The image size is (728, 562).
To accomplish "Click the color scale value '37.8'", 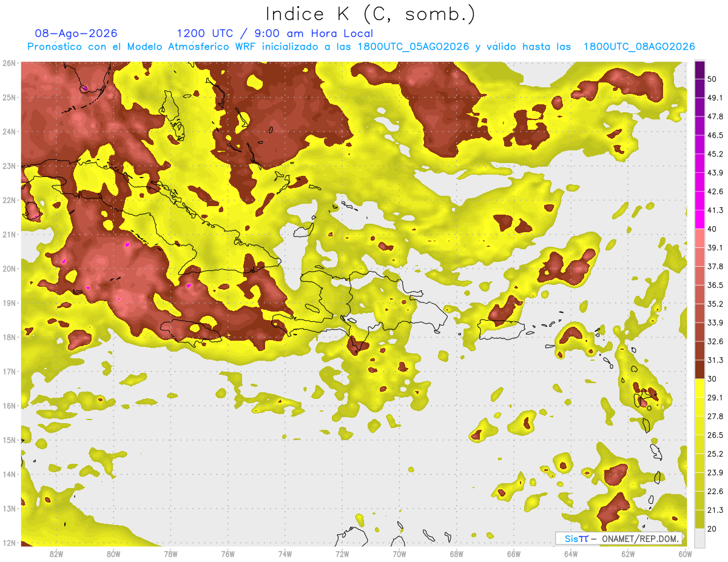I will click(x=715, y=266).
